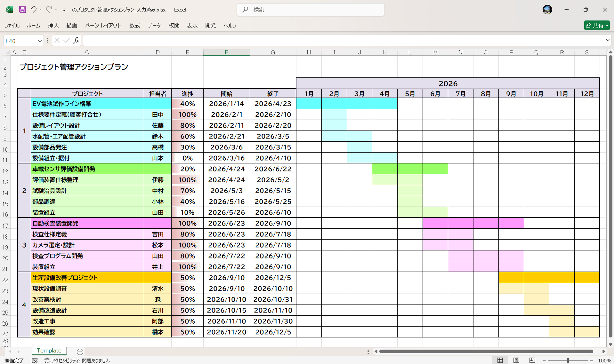
Task: Expand the Undo history dropdown arrow
Action: [40, 10]
